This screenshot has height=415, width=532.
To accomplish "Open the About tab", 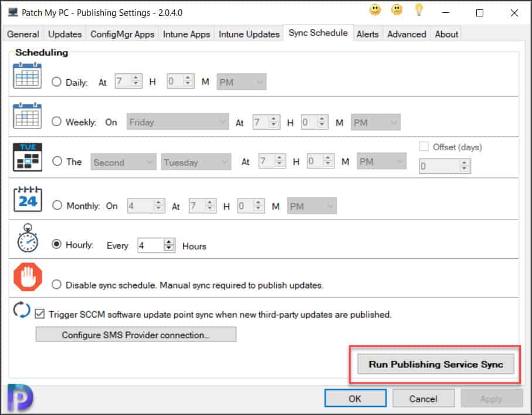I will (446, 34).
